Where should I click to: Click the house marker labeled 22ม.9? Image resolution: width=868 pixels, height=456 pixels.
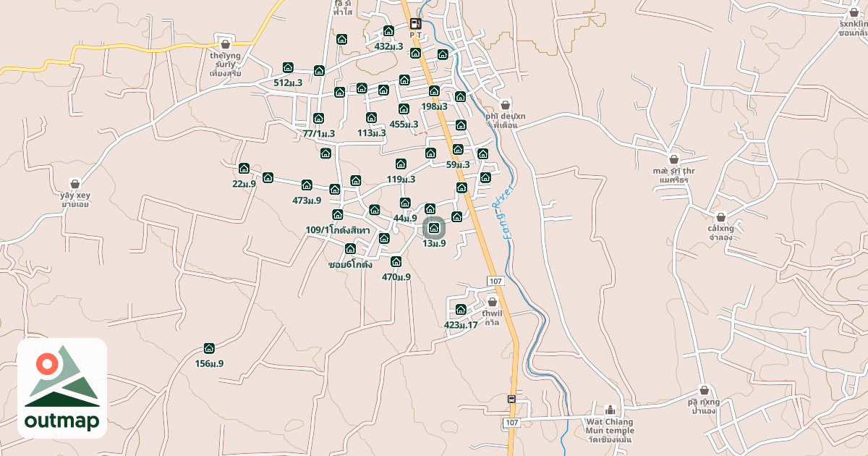tap(244, 168)
